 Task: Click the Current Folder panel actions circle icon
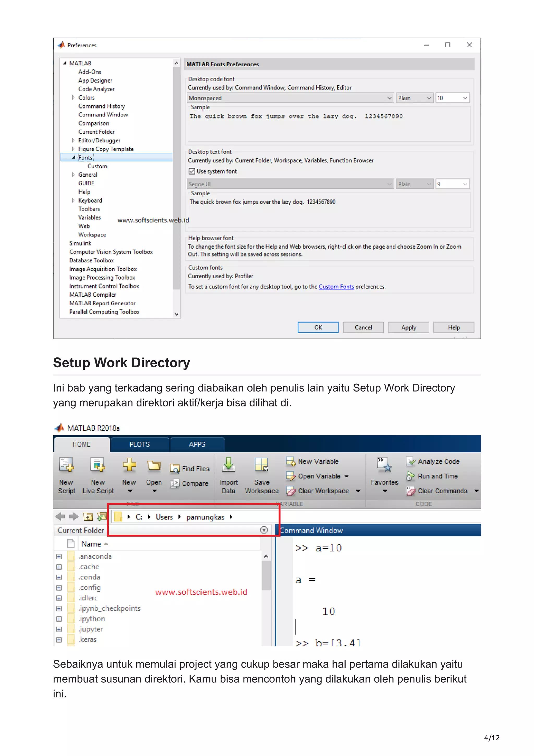(x=264, y=530)
